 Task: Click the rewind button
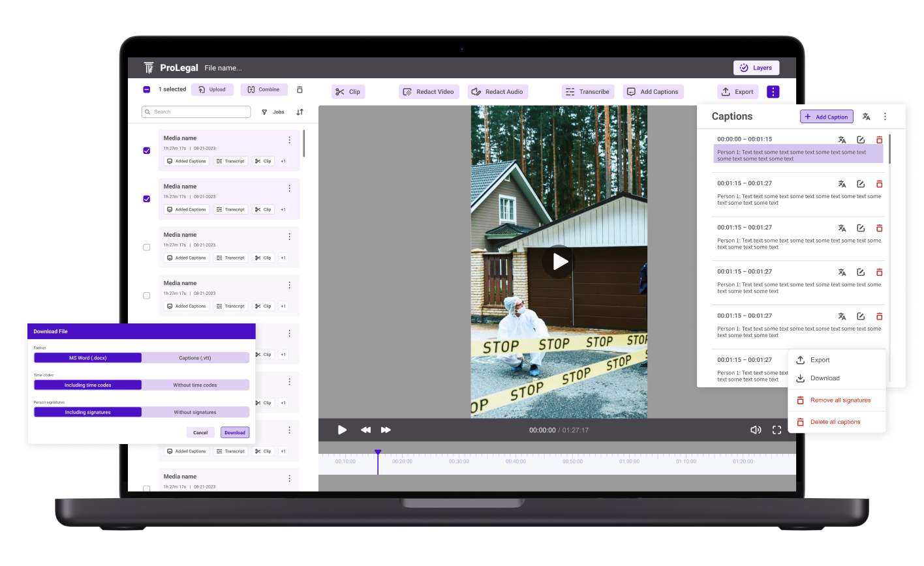(366, 430)
